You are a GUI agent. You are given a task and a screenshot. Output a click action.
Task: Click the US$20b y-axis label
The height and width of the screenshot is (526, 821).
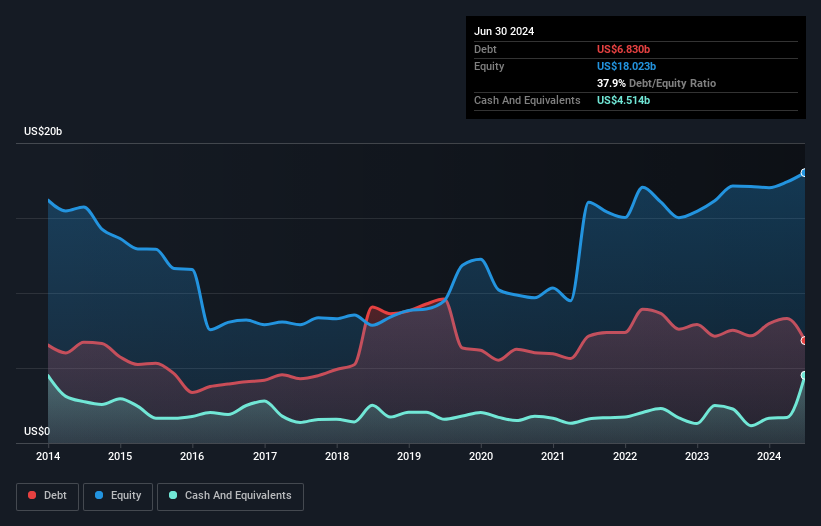[x=43, y=131]
